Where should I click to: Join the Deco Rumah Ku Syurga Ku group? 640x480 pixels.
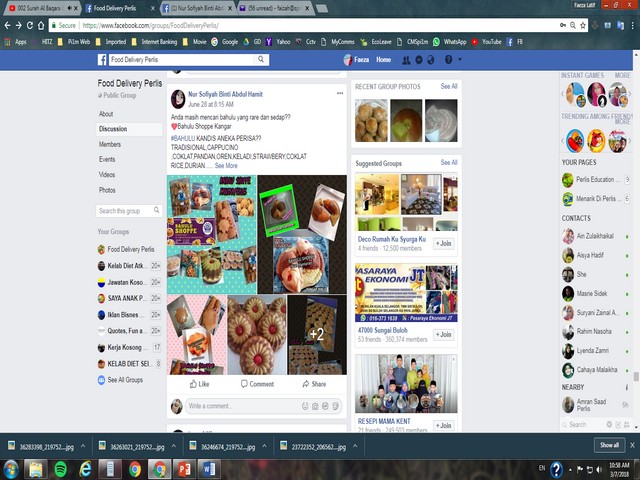coord(443,243)
